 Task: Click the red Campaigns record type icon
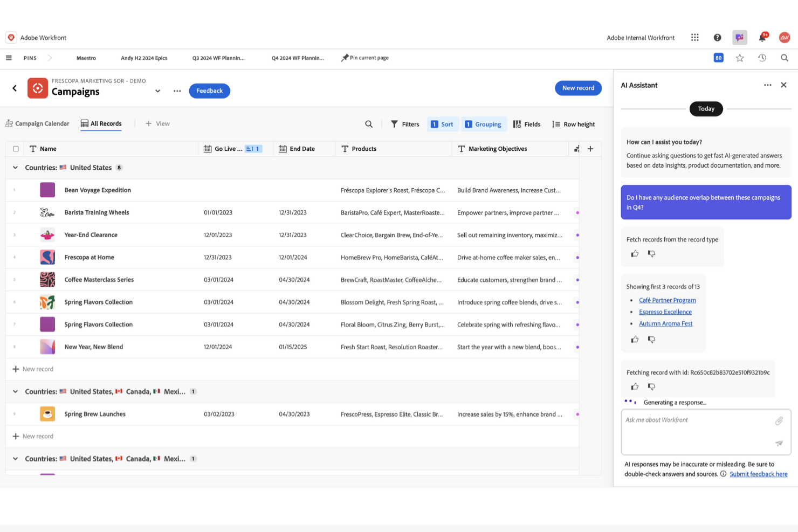(x=38, y=88)
